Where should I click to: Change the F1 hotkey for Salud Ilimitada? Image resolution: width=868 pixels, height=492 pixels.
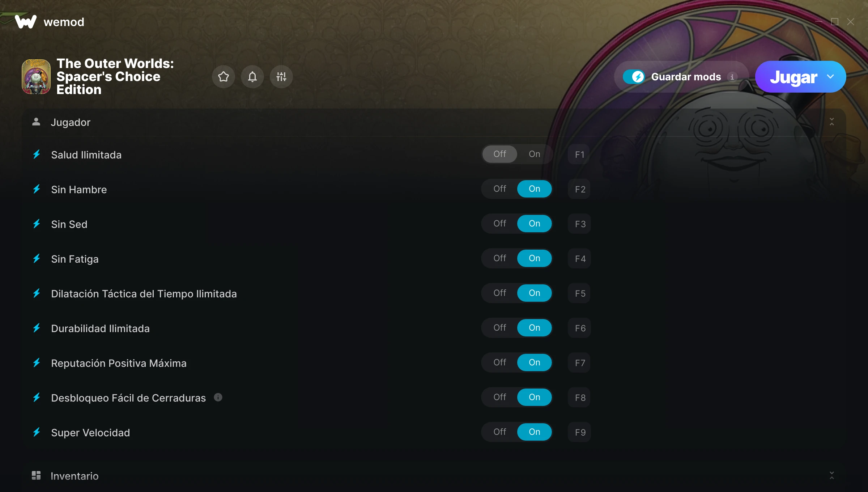[579, 154]
